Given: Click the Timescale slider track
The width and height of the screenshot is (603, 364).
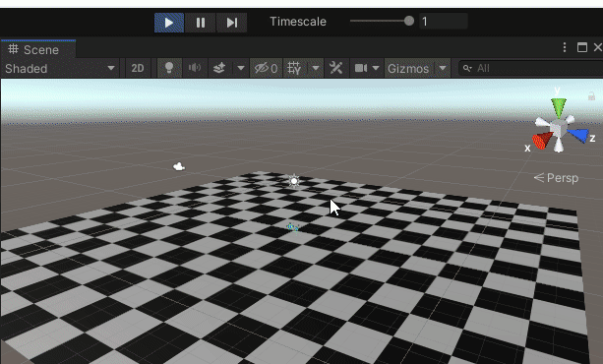Looking at the screenshot, I should pyautogui.click(x=379, y=21).
